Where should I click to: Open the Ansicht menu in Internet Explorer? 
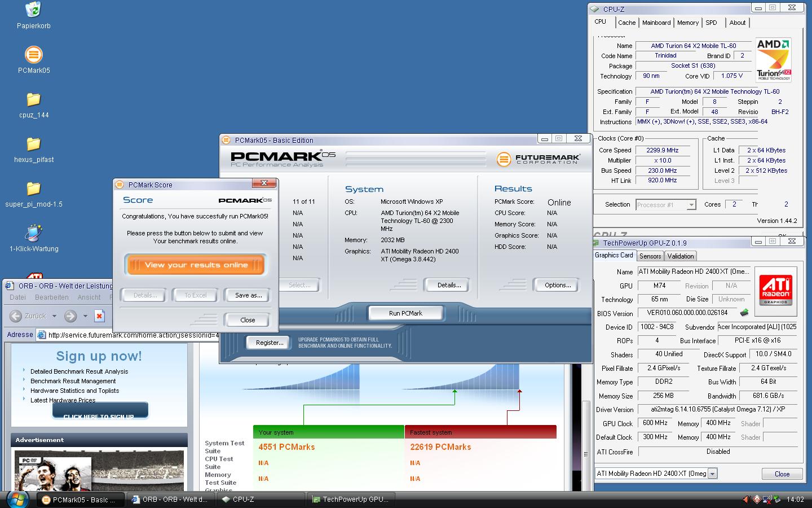pyautogui.click(x=89, y=297)
